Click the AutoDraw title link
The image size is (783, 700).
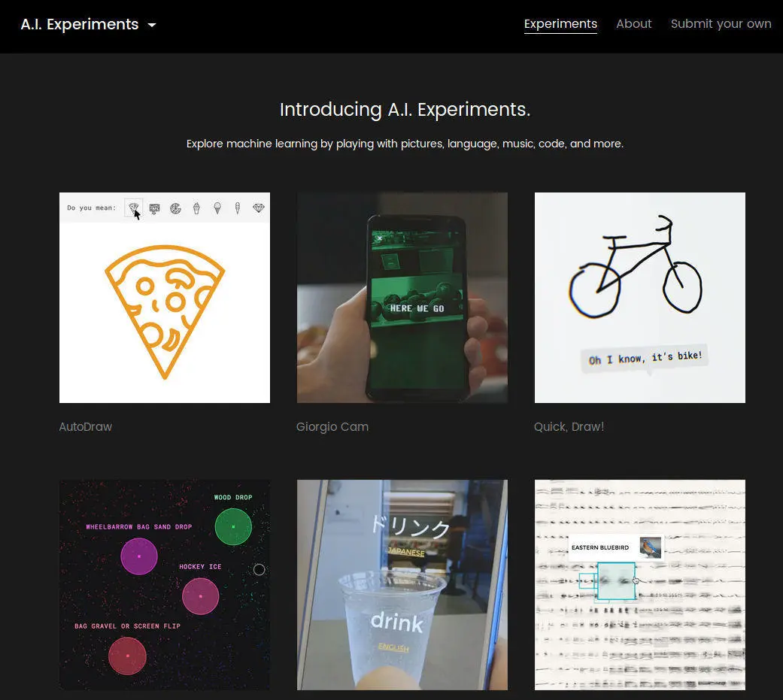86,427
